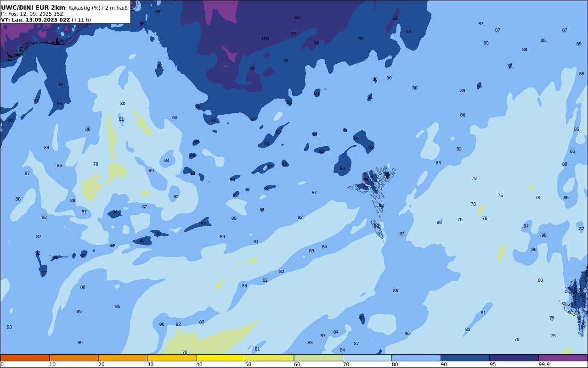Click the '100' humidity value on the map

point(265,39)
